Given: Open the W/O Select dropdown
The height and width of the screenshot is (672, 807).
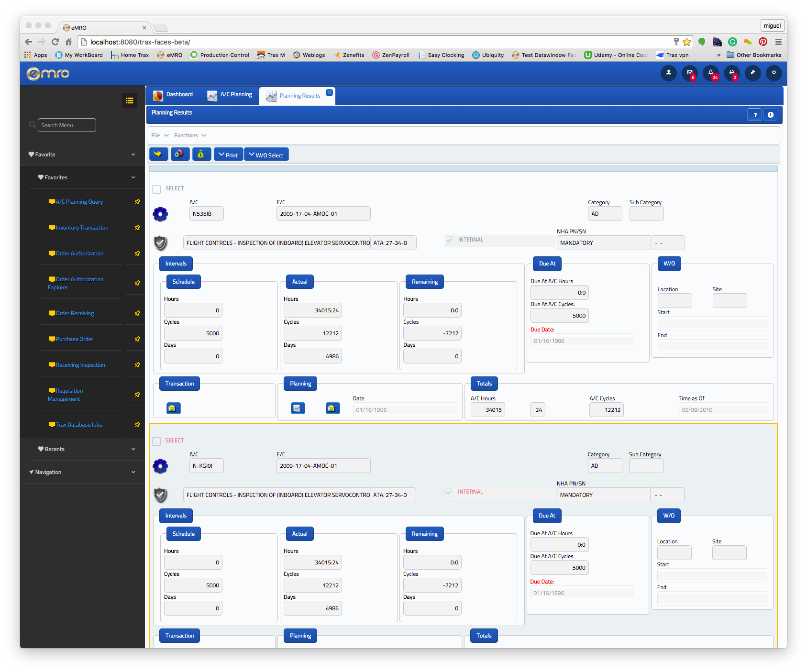Looking at the screenshot, I should coord(266,155).
